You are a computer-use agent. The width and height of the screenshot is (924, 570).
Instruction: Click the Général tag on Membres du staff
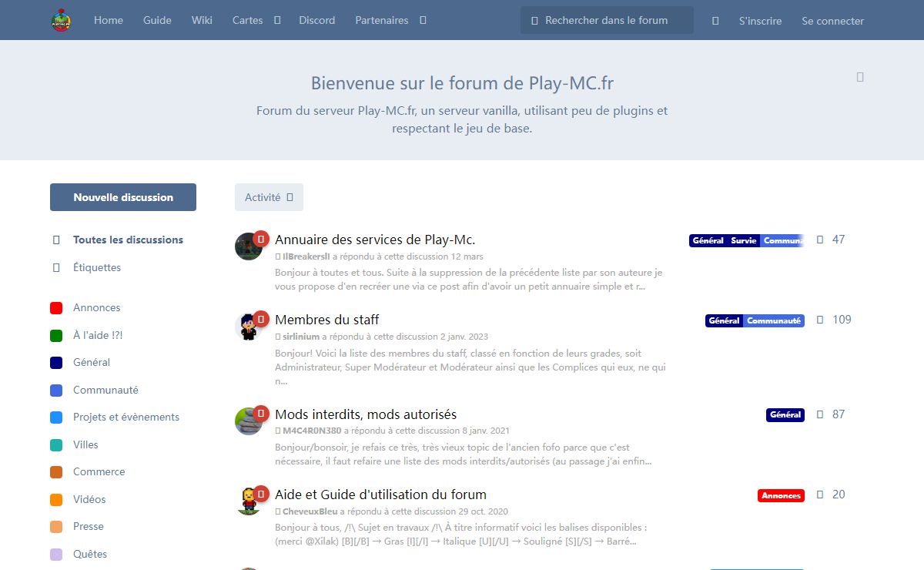click(x=724, y=320)
